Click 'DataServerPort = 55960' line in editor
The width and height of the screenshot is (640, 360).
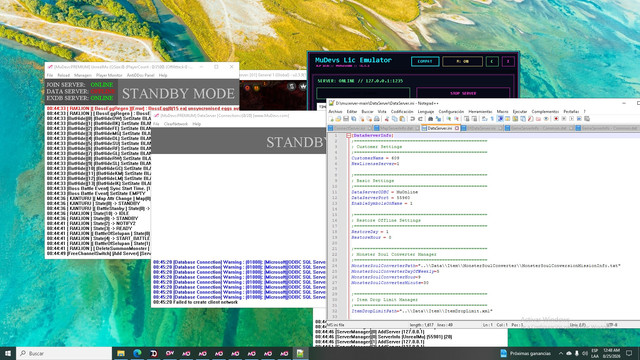(x=380, y=198)
